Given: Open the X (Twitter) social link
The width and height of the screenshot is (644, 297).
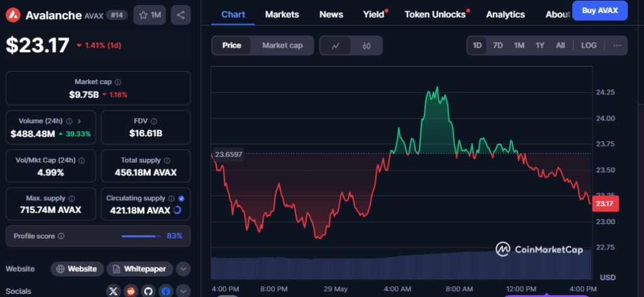Looking at the screenshot, I should point(113,291).
